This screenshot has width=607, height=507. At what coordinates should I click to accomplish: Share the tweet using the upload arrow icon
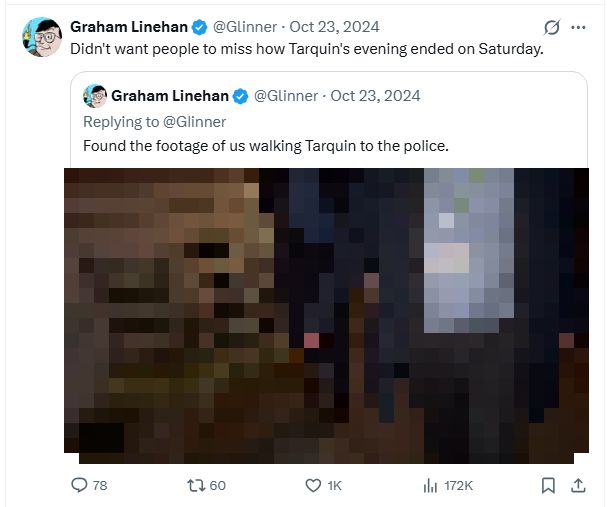point(578,485)
